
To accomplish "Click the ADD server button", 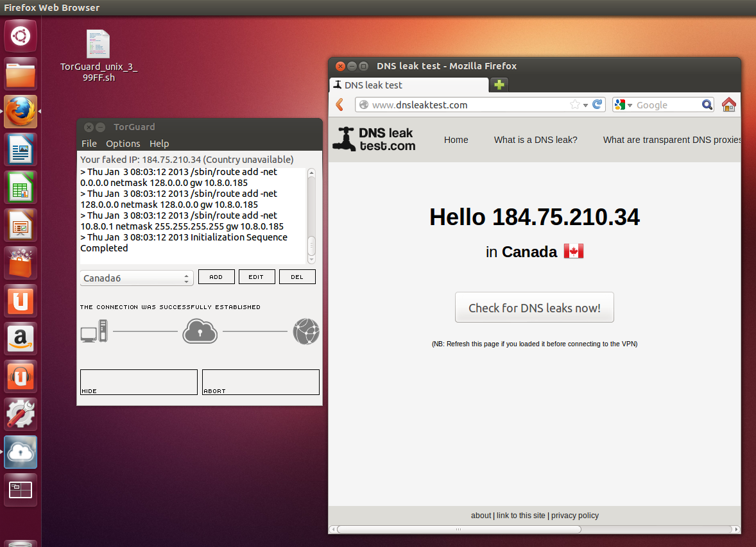I will pos(216,276).
